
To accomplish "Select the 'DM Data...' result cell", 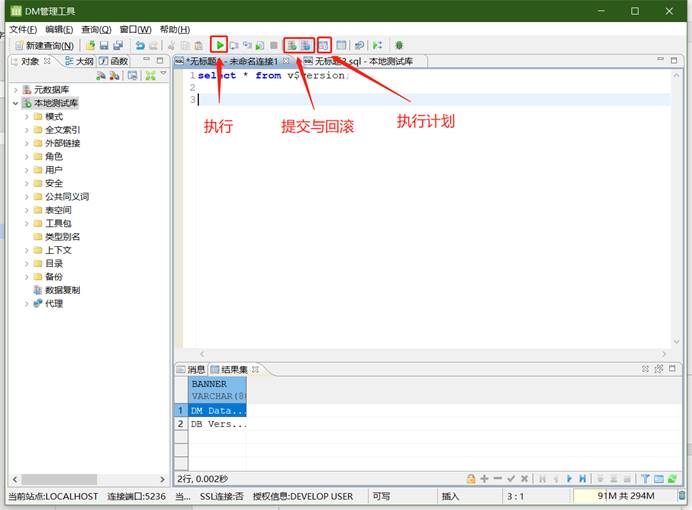I will coord(217,410).
